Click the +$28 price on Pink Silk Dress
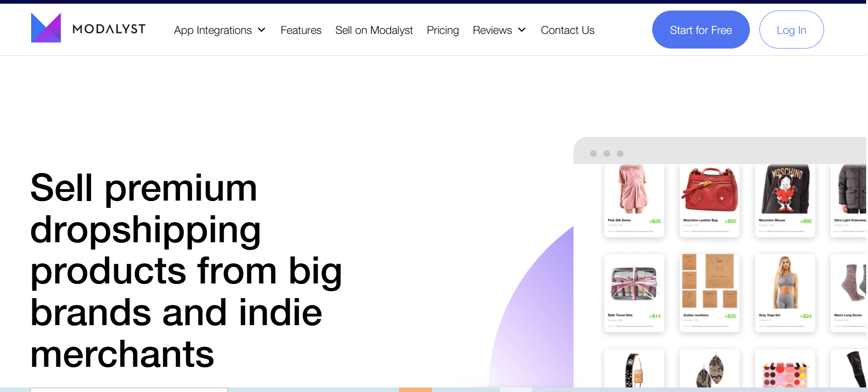868x392 pixels. pyautogui.click(x=655, y=221)
